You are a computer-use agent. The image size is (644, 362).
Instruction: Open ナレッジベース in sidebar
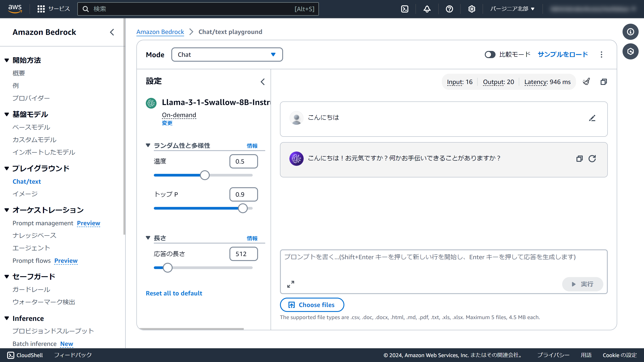tap(34, 235)
